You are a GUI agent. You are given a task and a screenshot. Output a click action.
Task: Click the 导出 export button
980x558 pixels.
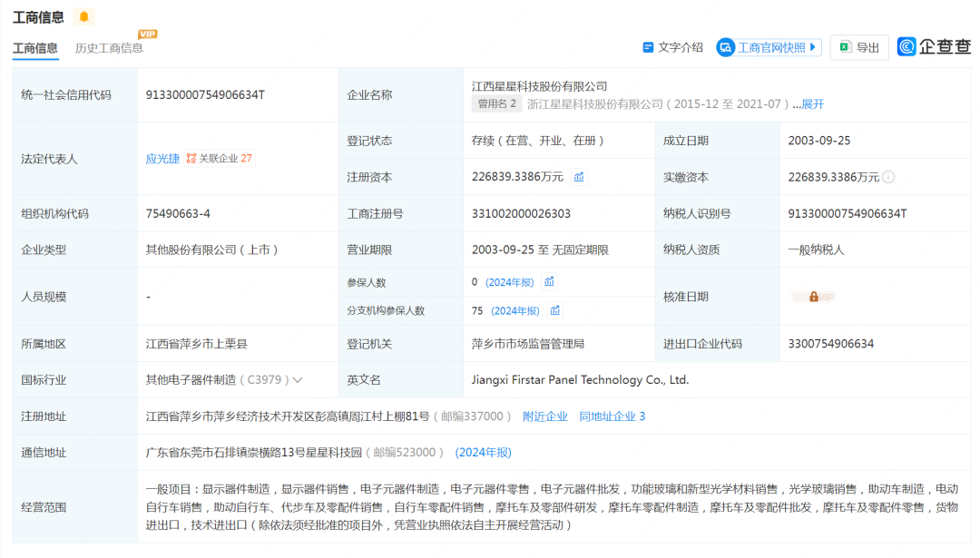(859, 47)
